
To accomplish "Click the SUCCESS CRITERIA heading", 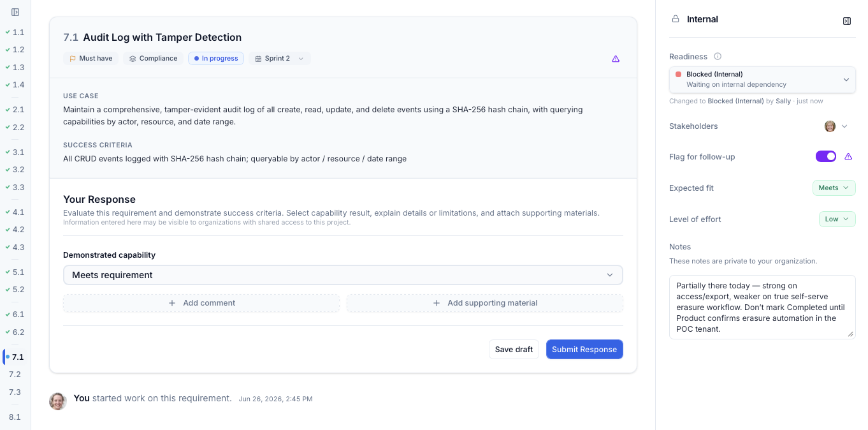I will click(x=98, y=145).
